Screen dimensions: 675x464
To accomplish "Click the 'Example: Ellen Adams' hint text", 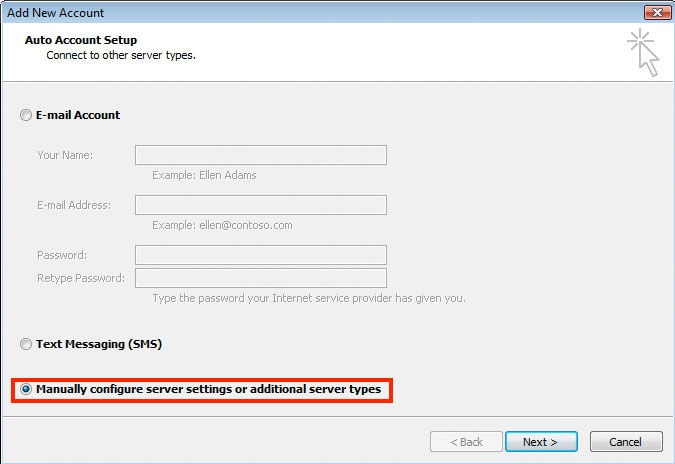I will [x=204, y=175].
